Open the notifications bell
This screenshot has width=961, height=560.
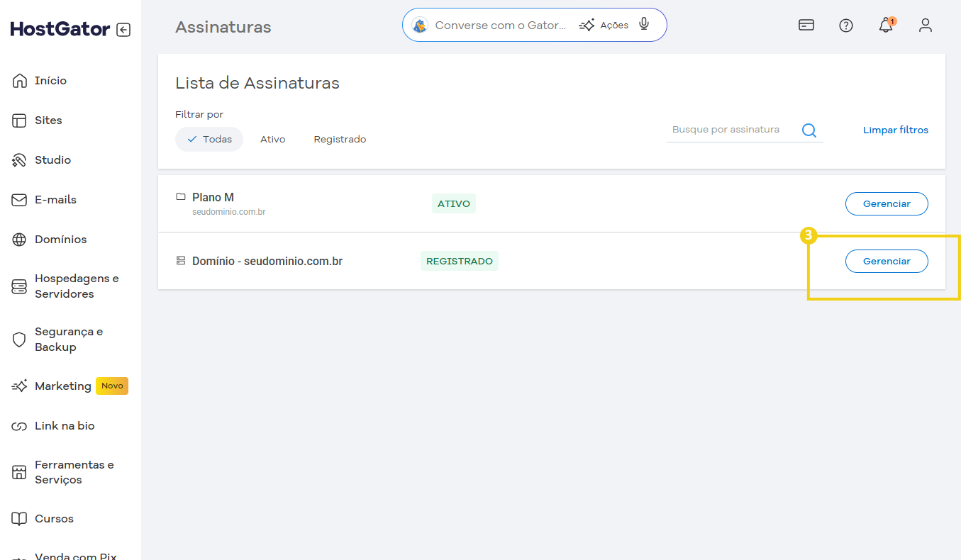[885, 26]
